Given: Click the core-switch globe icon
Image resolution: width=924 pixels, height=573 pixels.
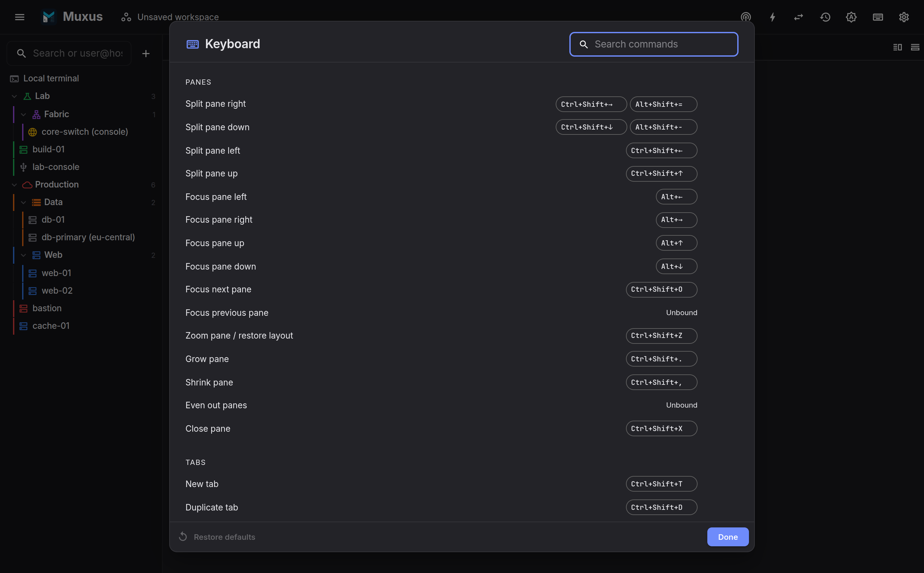Looking at the screenshot, I should pos(33,132).
